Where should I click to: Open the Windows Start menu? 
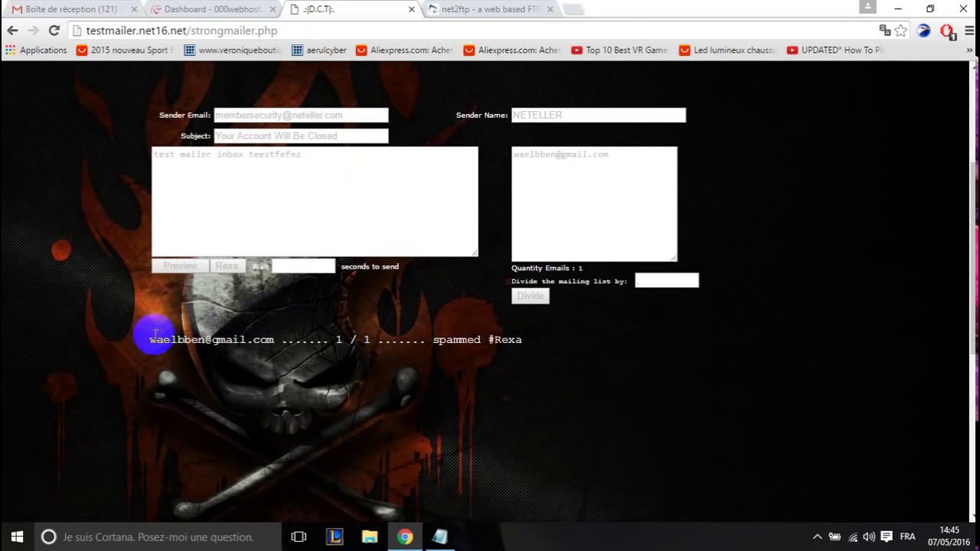pyautogui.click(x=17, y=536)
